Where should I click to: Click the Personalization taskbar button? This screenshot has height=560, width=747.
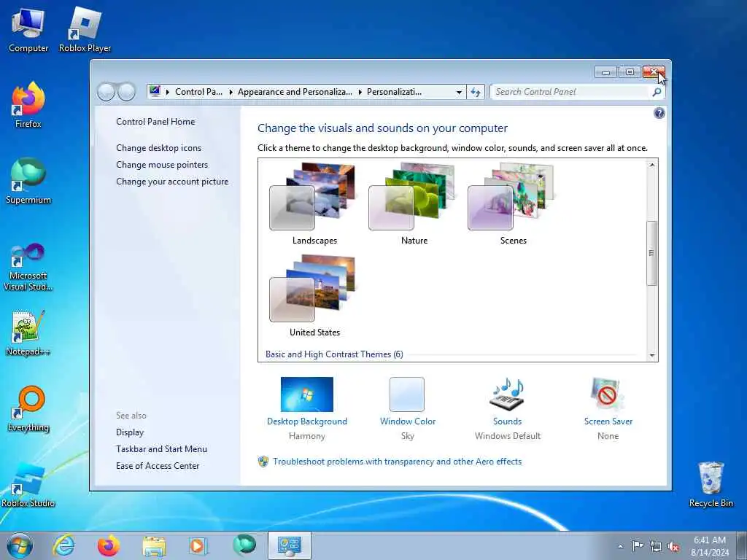[x=289, y=545]
